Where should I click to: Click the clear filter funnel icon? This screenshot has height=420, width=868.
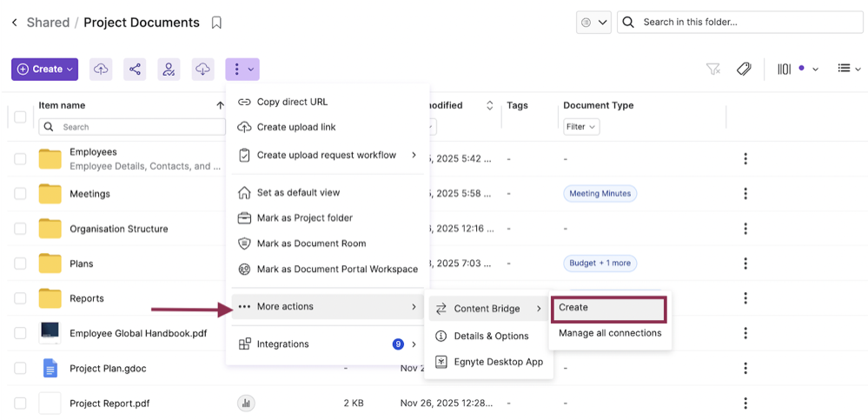[713, 70]
